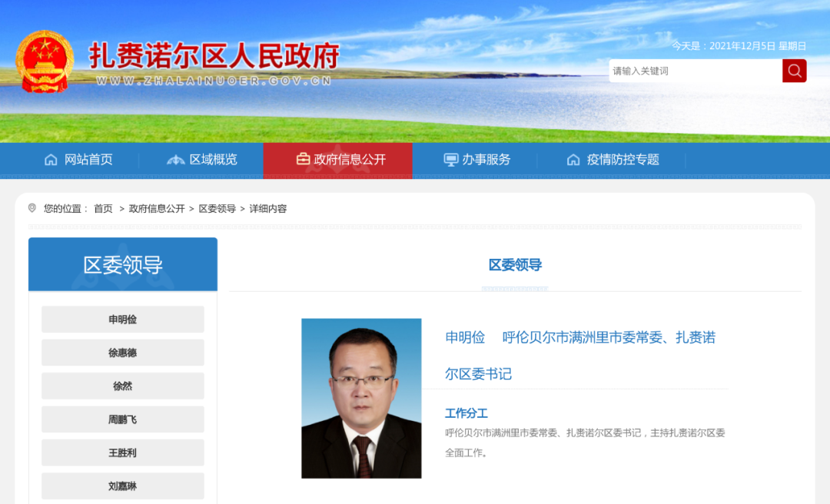This screenshot has height=504, width=830.
Task: Open the 疫情防控专题 menu item
Action: click(x=622, y=159)
